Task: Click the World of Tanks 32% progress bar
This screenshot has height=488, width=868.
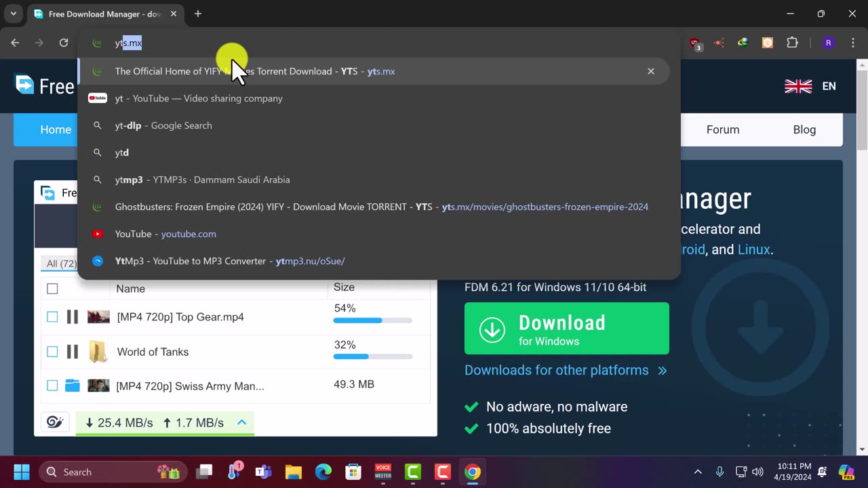Action: point(373,356)
